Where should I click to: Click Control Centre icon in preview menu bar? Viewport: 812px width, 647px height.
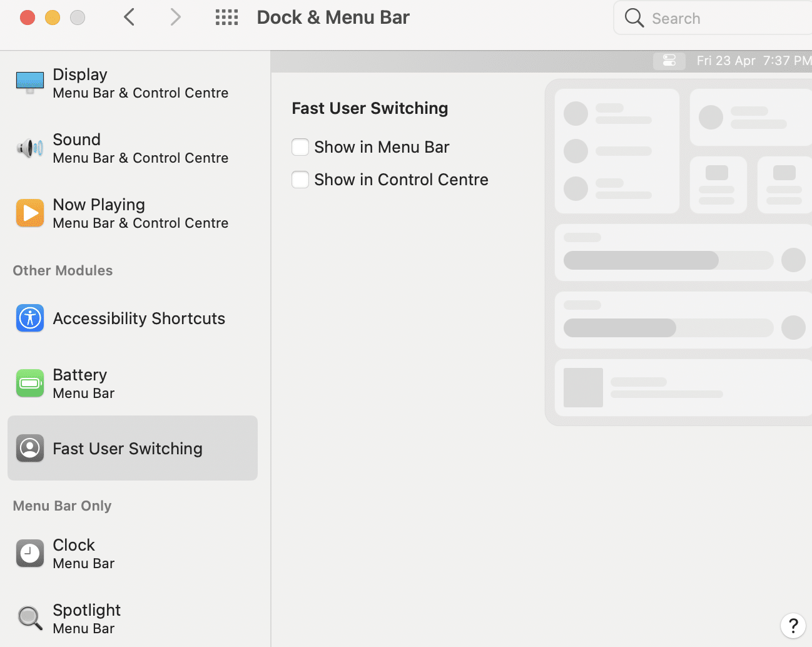(669, 61)
